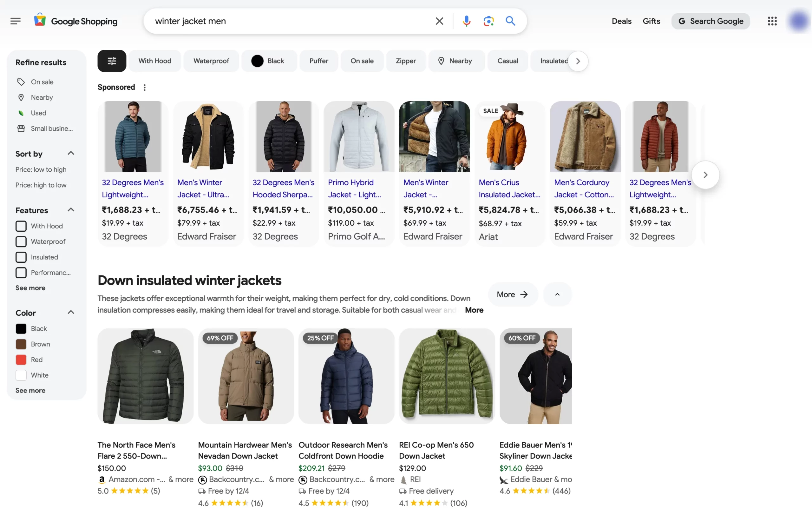The image size is (812, 515).
Task: Click the blue magnifier search icon
Action: pos(511,21)
